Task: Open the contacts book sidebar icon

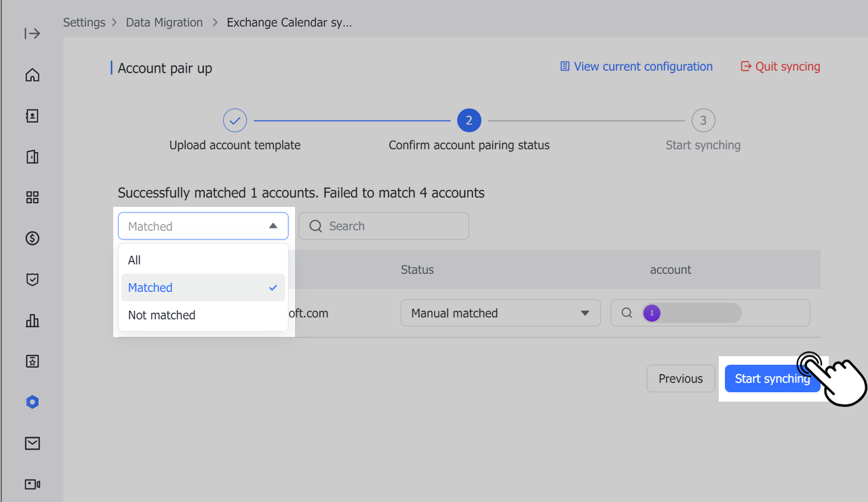Action: 32,116
